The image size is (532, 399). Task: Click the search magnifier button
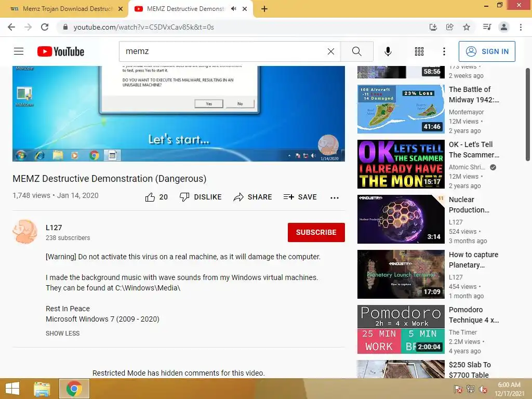tap(356, 51)
